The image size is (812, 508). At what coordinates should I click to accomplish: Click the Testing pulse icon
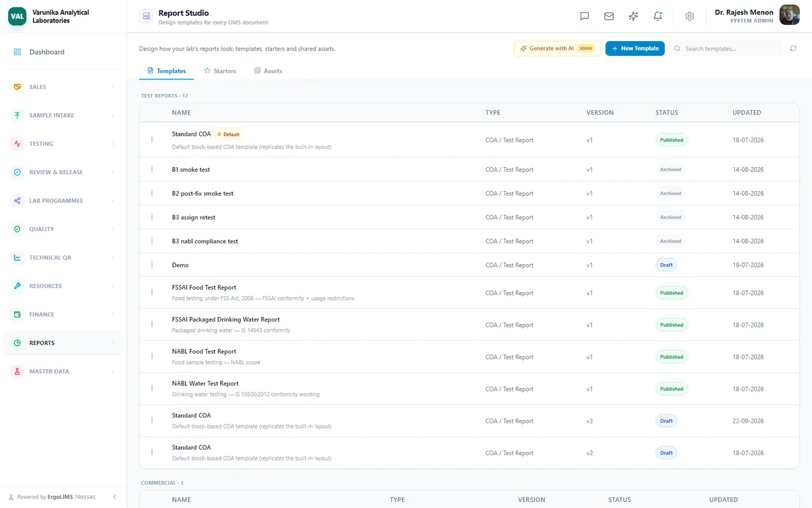click(17, 144)
